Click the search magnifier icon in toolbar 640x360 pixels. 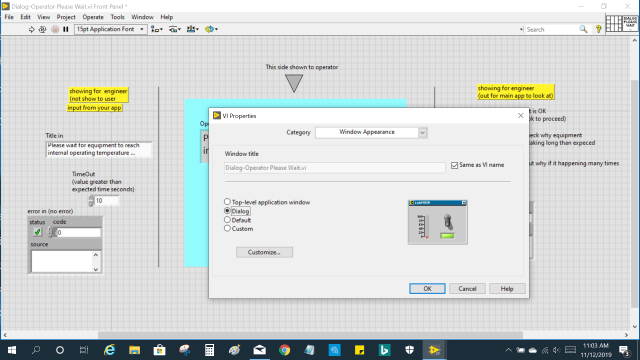[583, 29]
